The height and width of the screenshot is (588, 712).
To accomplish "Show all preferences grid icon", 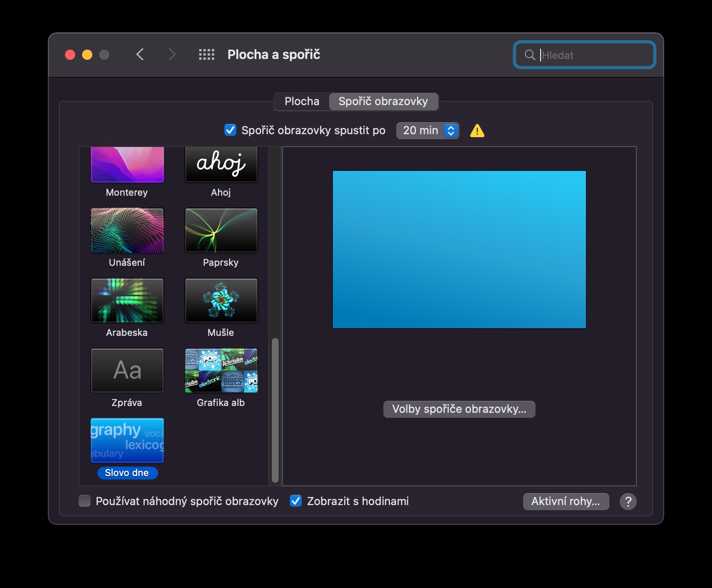I will [x=206, y=55].
